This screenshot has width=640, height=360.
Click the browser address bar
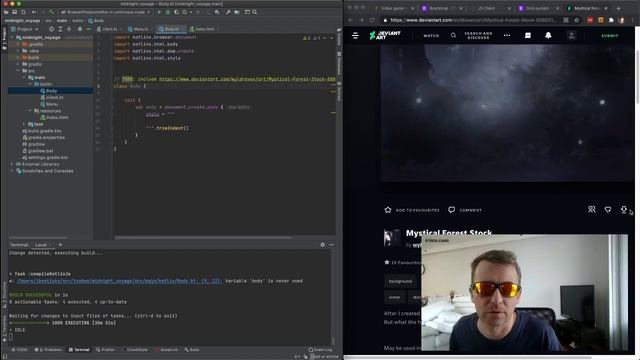473,20
